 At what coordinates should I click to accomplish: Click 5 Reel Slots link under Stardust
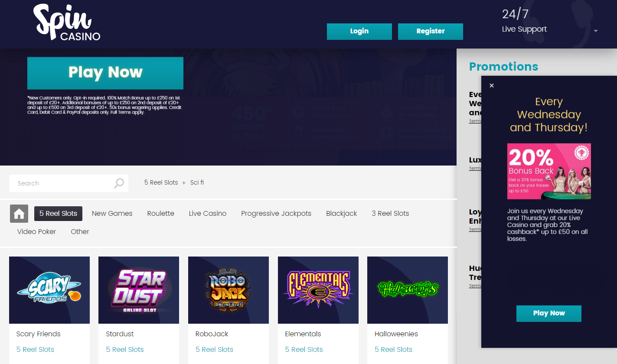click(x=125, y=349)
